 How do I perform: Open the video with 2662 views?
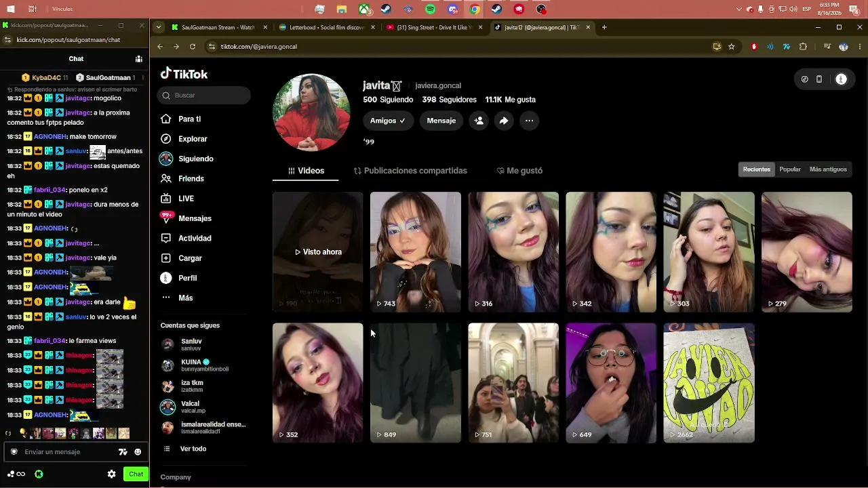(x=709, y=383)
